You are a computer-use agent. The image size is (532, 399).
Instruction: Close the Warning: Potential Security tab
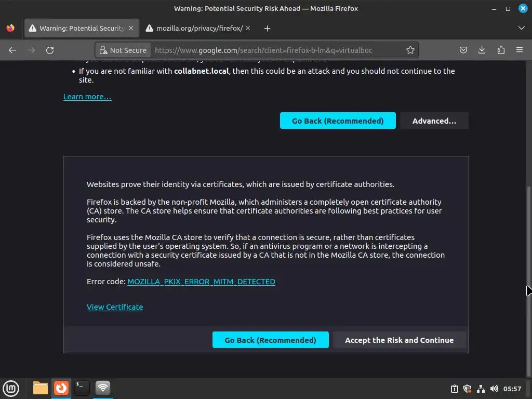[131, 28]
